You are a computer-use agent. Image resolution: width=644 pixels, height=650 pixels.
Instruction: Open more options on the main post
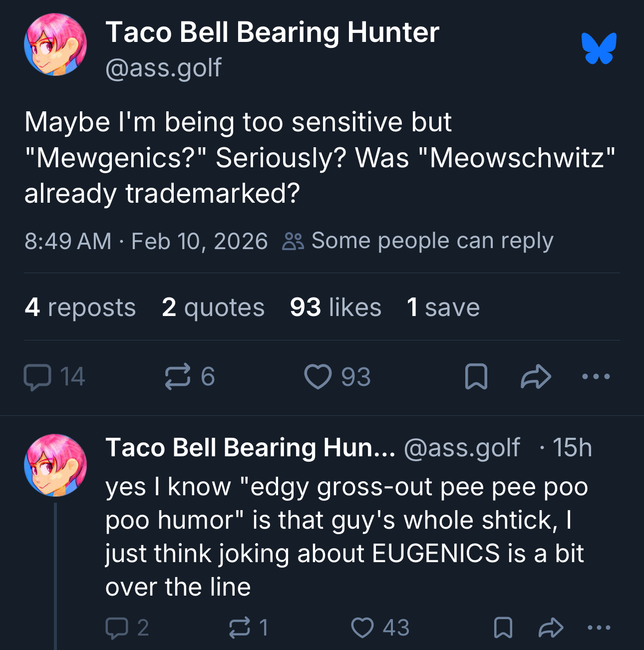[x=596, y=376]
